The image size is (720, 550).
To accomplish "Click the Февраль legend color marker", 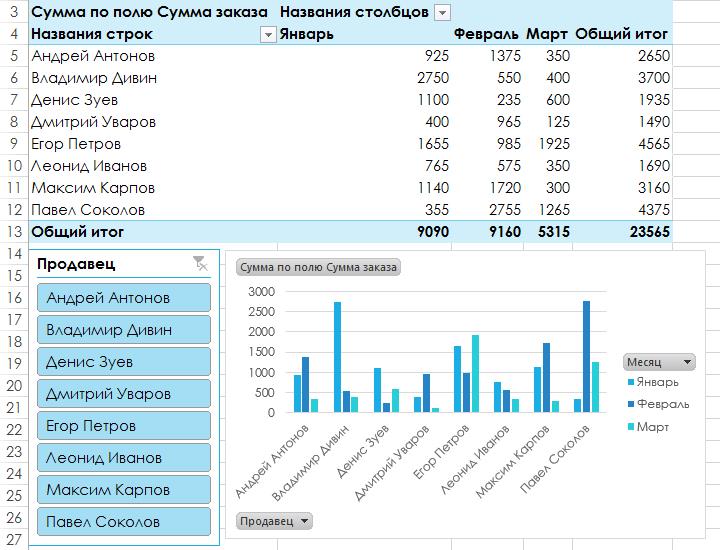I will [631, 404].
